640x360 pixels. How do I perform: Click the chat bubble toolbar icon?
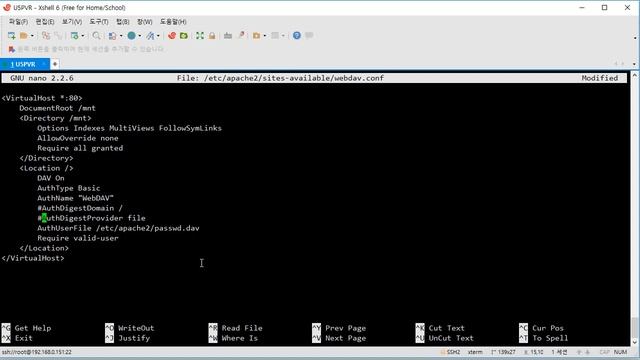[x=309, y=36]
